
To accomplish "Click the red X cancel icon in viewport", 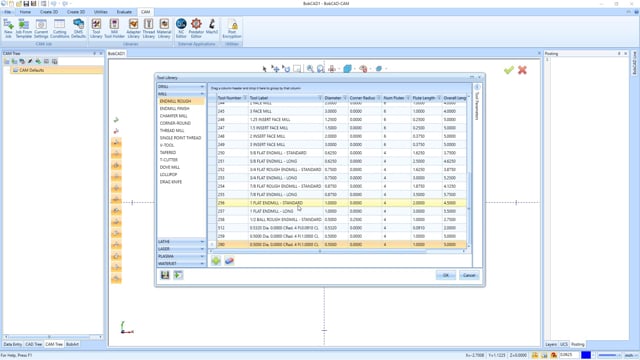I will coord(522,70).
